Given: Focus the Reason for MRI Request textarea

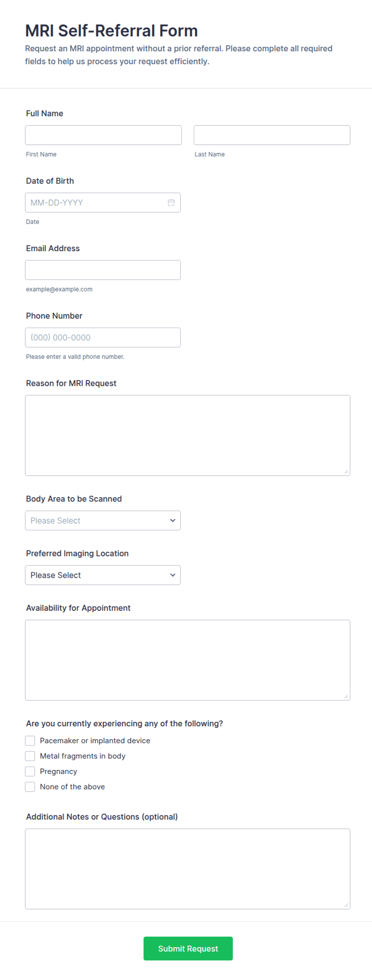Looking at the screenshot, I should point(188,436).
